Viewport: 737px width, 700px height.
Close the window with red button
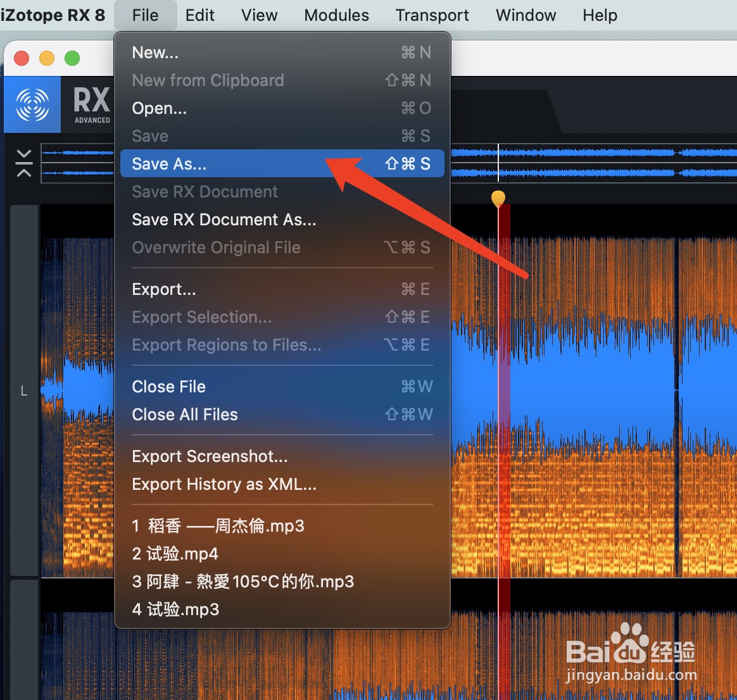pyautogui.click(x=22, y=58)
